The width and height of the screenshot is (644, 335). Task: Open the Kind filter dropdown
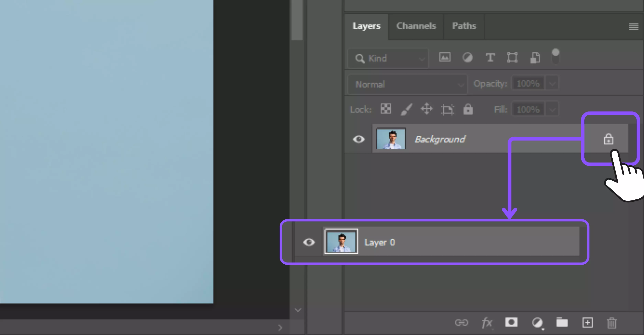coord(388,59)
